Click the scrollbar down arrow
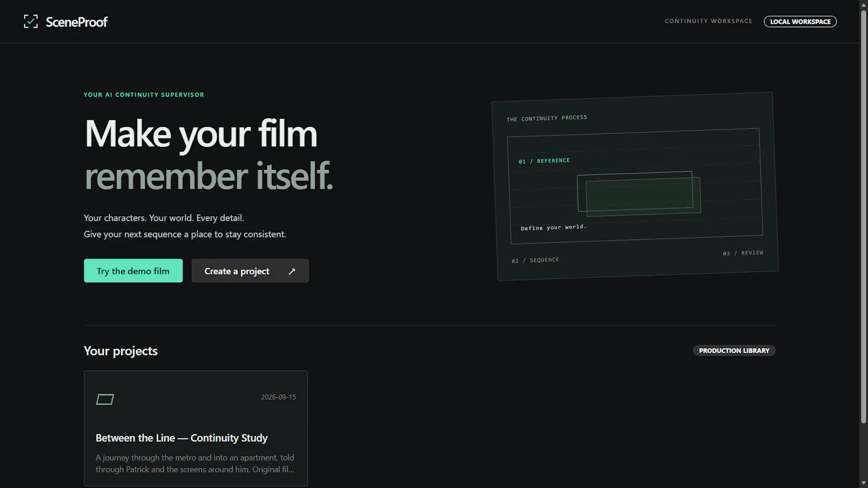Image resolution: width=868 pixels, height=488 pixels. tap(864, 483)
